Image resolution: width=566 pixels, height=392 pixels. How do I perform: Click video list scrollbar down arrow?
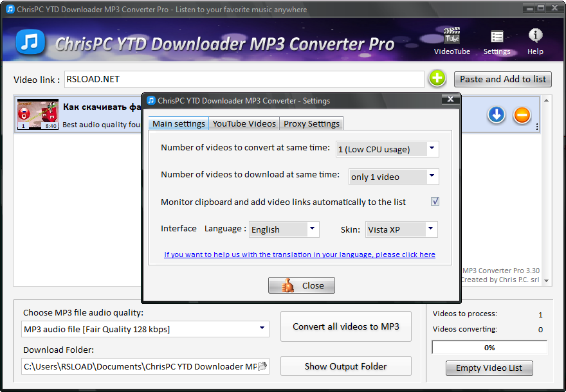547,281
